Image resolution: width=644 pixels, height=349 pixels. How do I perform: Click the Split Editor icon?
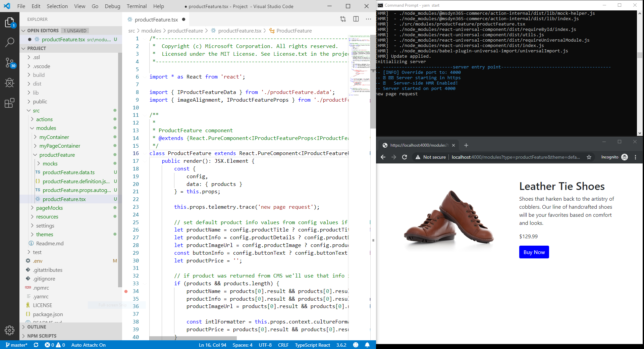click(x=356, y=19)
